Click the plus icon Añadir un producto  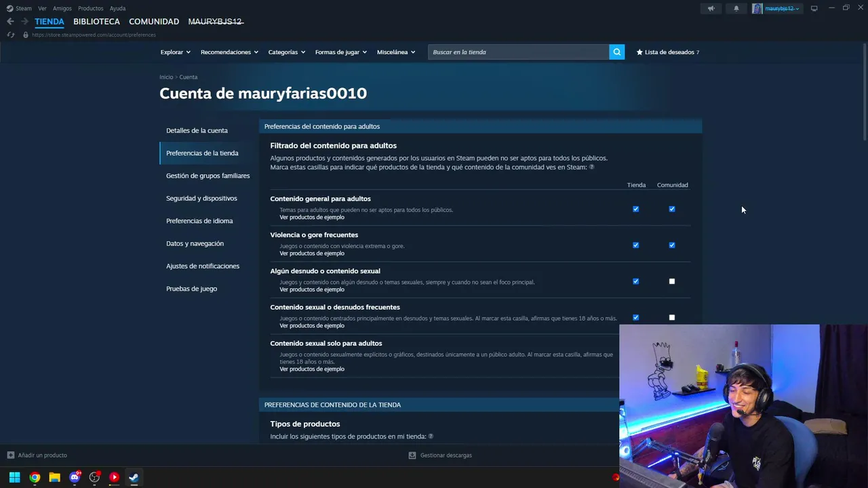tap(11, 455)
